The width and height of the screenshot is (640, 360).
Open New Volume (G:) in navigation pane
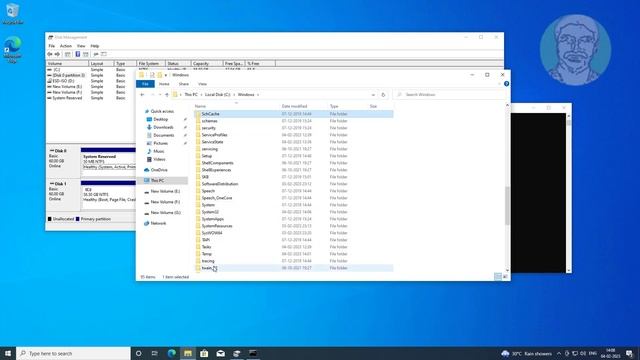pos(165,213)
